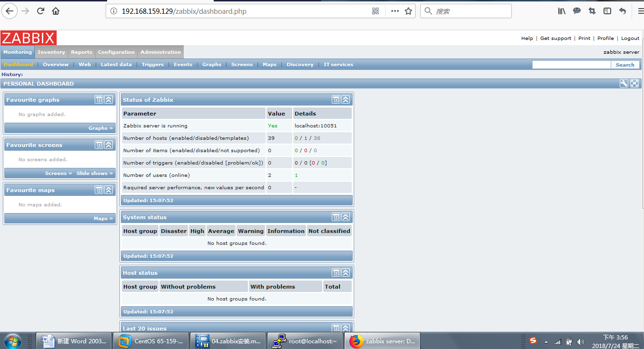Open the Configuration tab

(x=116, y=52)
